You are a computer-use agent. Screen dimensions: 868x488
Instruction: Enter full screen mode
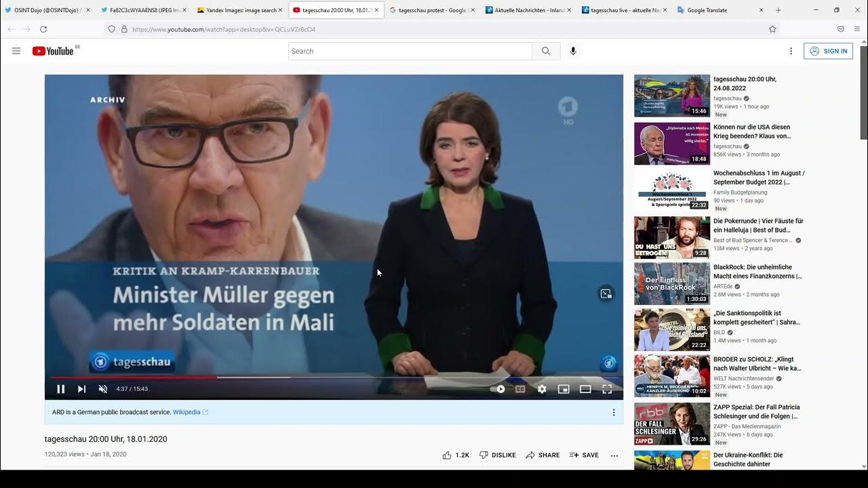607,389
